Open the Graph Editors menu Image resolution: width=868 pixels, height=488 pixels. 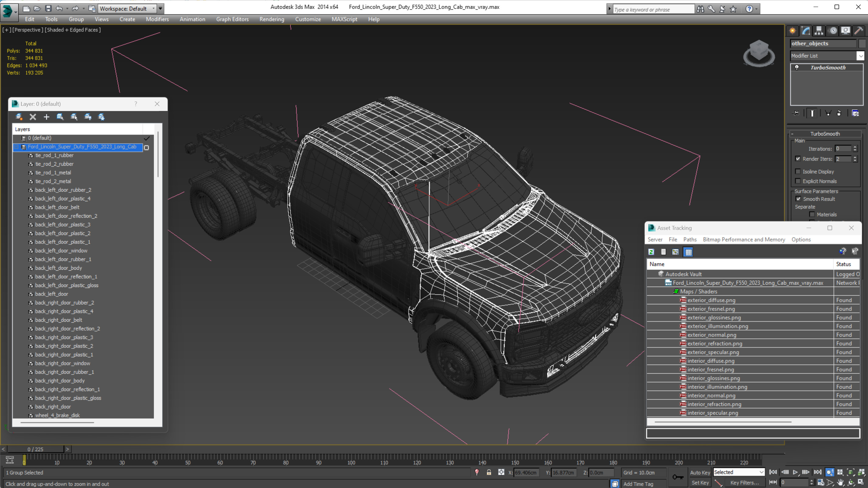pyautogui.click(x=232, y=19)
